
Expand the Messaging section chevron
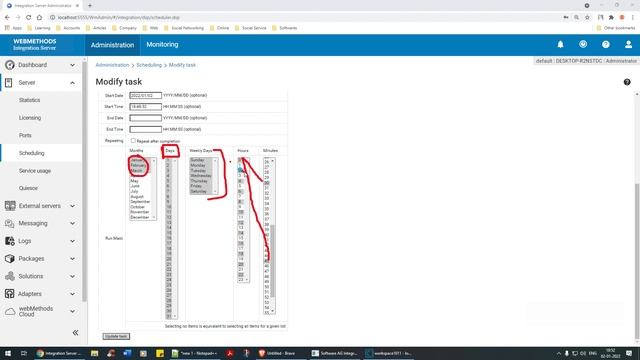[x=72, y=224]
